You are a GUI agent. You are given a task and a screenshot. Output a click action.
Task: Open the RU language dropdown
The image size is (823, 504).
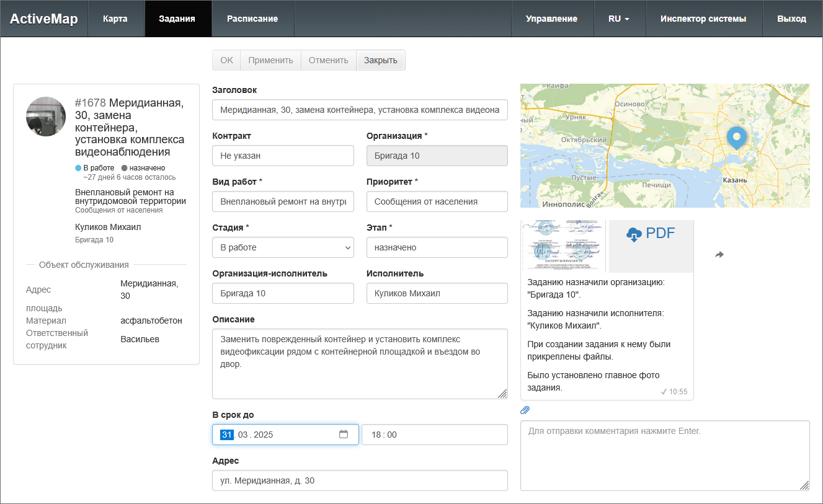(619, 19)
